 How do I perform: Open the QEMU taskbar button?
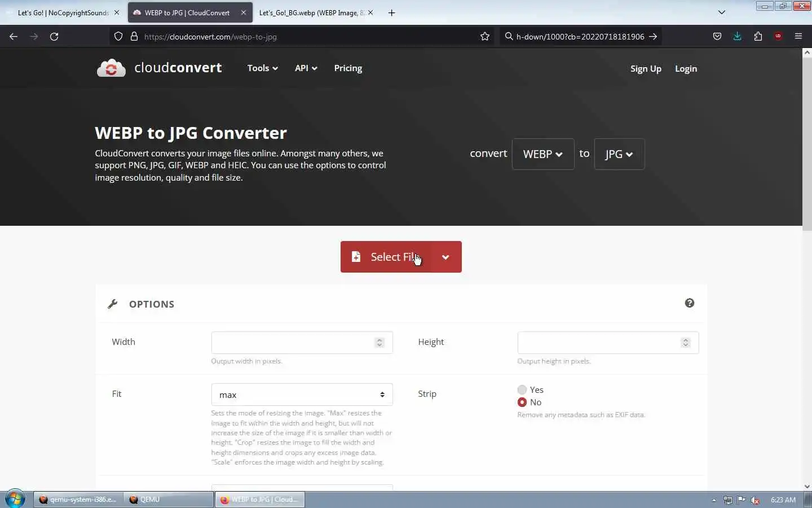[169, 500]
